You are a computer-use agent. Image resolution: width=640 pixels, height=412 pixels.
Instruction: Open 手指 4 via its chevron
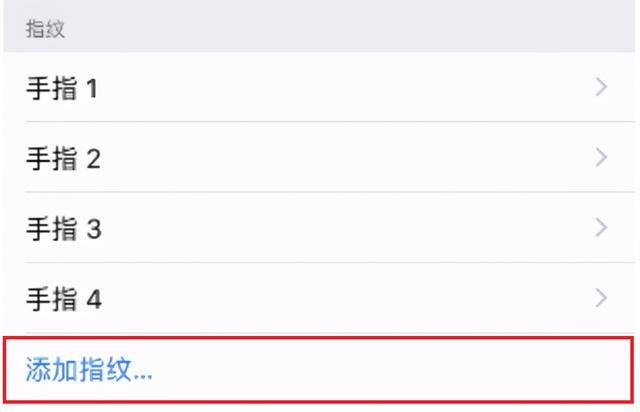pos(601,298)
